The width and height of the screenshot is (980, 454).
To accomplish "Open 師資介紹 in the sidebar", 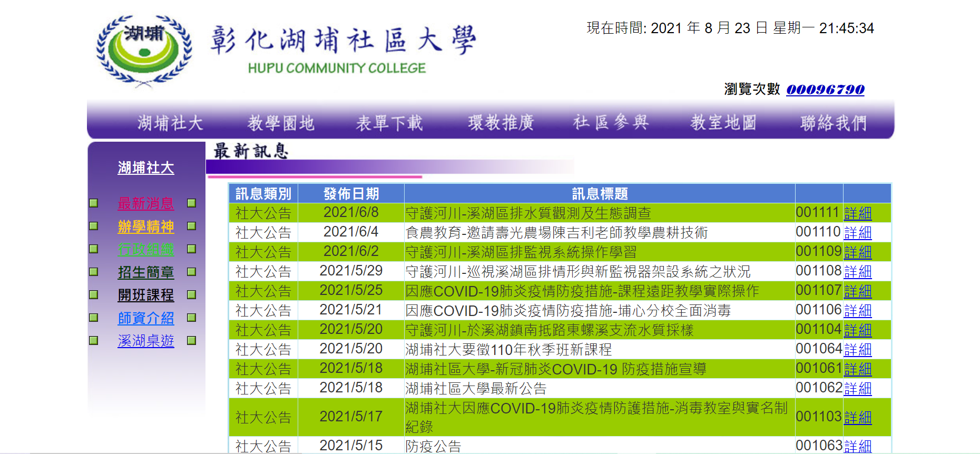I will (x=145, y=318).
